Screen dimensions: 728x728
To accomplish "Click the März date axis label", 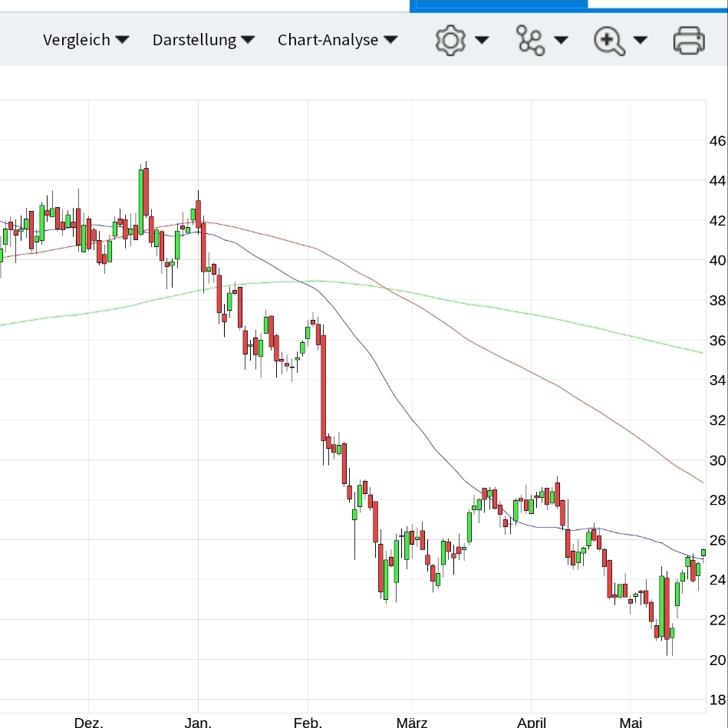I will 412,722.
